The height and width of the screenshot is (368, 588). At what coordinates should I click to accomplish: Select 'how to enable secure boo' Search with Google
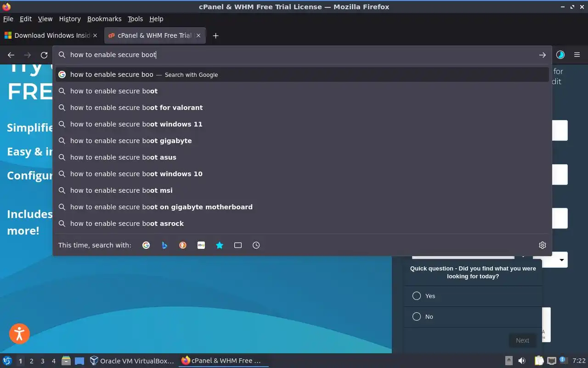pyautogui.click(x=302, y=75)
